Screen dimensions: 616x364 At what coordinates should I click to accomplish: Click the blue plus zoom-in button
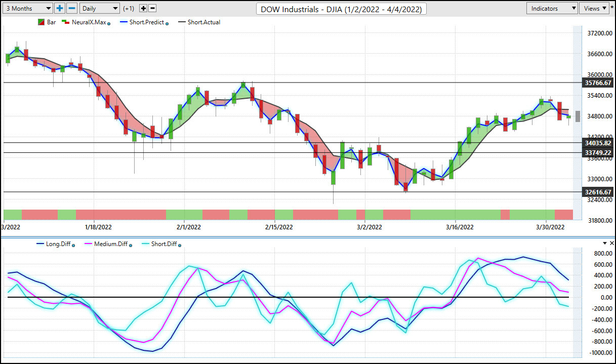tap(60, 8)
